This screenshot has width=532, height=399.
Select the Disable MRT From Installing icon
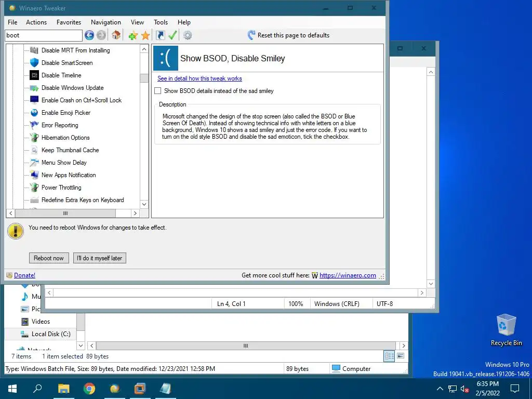34,50
